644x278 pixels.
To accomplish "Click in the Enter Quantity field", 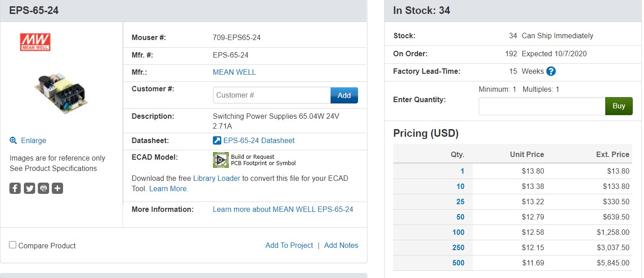I will [x=542, y=106].
